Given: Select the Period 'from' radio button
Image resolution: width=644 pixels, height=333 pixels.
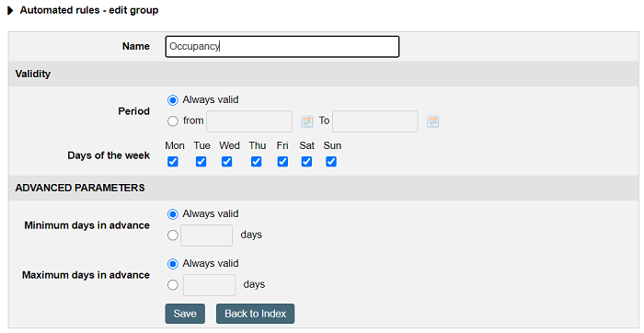Looking at the screenshot, I should point(173,121).
